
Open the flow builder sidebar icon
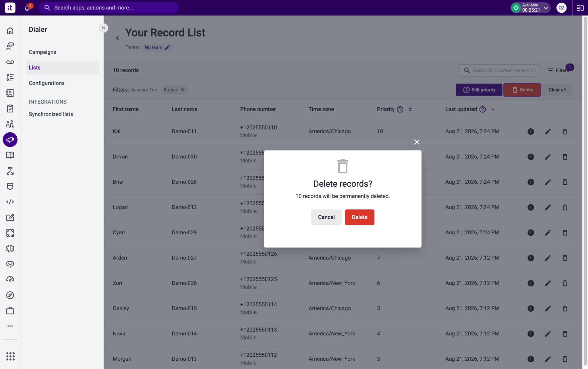tap(10, 171)
